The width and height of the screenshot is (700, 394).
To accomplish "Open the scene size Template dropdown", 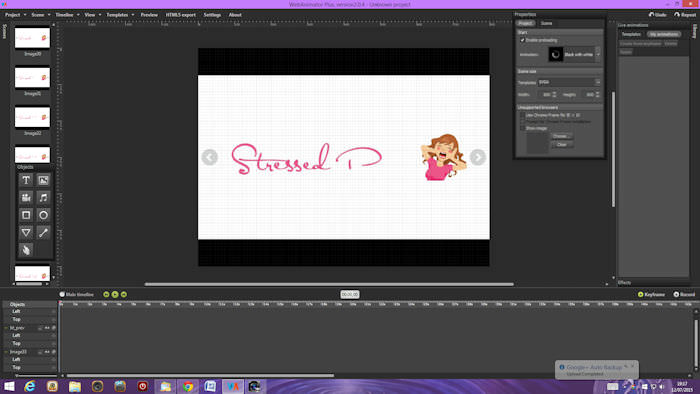I will click(x=597, y=82).
